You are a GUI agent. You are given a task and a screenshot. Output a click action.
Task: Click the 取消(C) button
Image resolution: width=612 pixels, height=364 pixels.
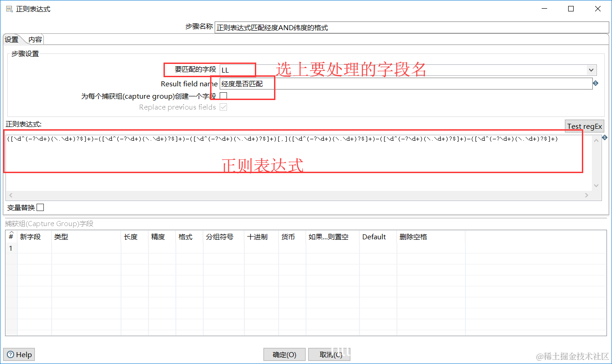[329, 354]
